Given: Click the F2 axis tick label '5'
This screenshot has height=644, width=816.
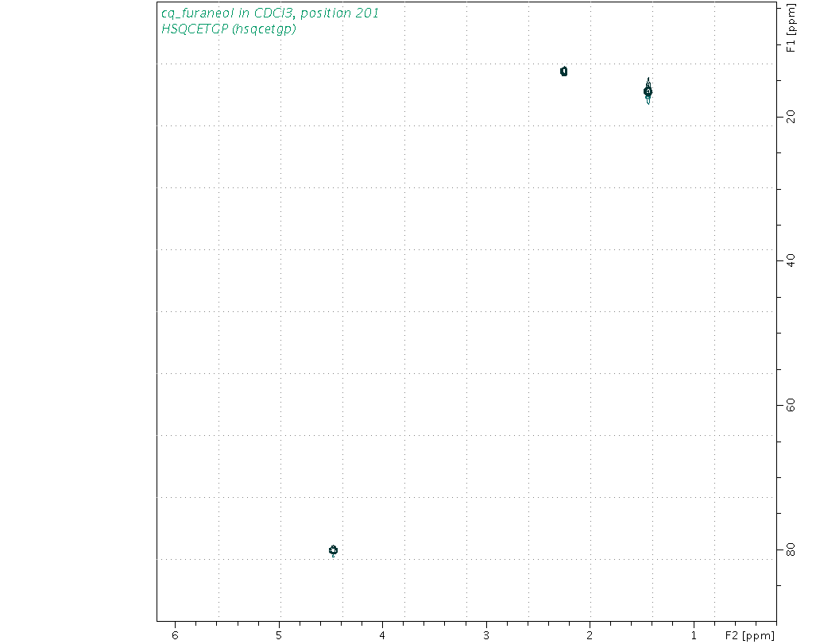Looking at the screenshot, I should tap(279, 635).
